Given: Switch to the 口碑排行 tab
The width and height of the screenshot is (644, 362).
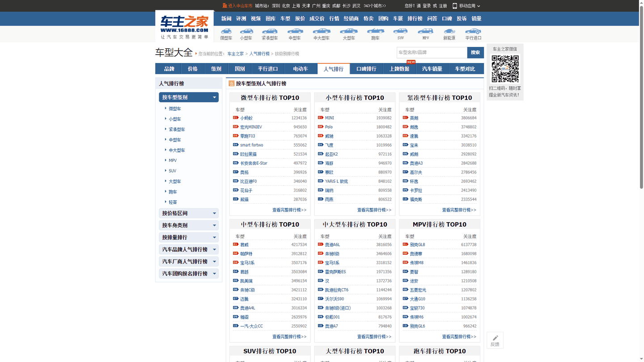Looking at the screenshot, I should [366, 69].
